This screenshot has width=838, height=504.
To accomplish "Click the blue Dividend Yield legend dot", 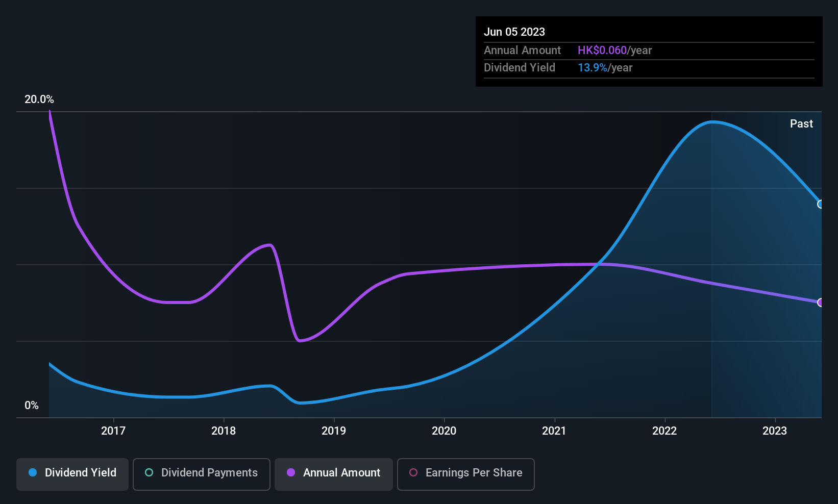I will (x=33, y=472).
